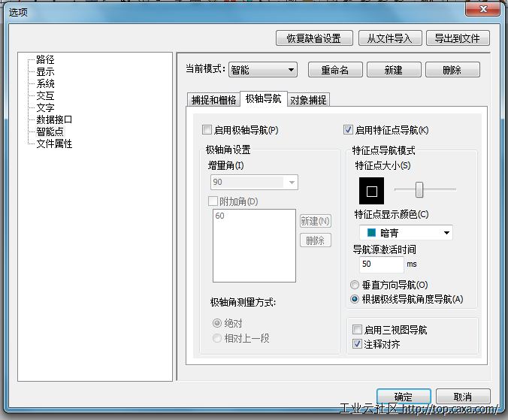Click the 恢复缺省设置 button

tap(314, 38)
